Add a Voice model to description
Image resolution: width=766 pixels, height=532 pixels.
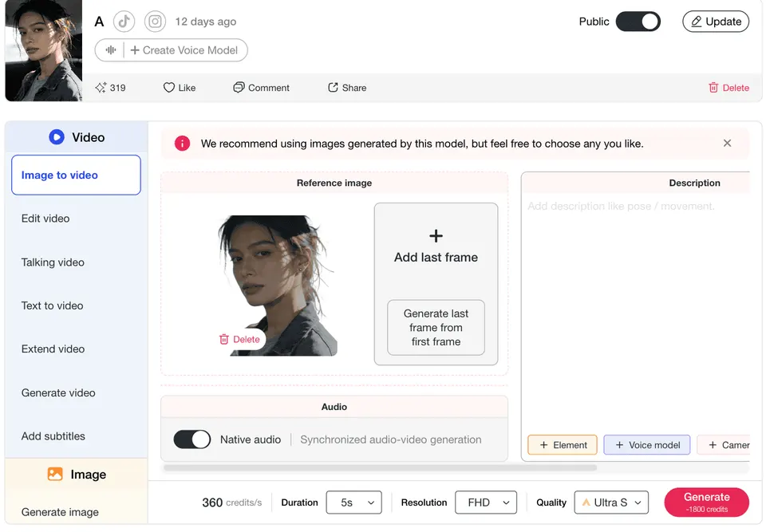tap(647, 445)
